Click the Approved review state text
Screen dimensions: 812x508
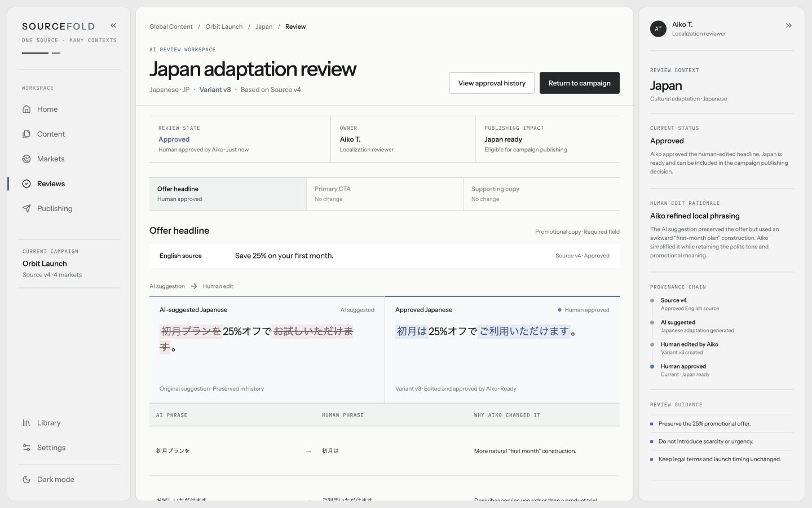click(x=174, y=139)
